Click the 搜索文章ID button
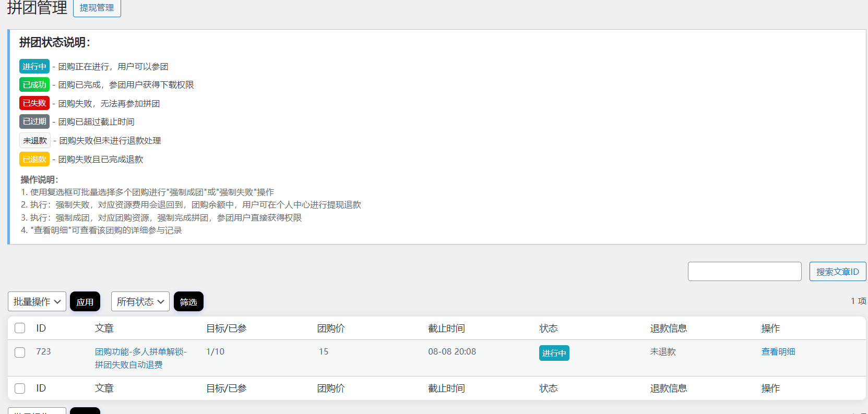 838,272
